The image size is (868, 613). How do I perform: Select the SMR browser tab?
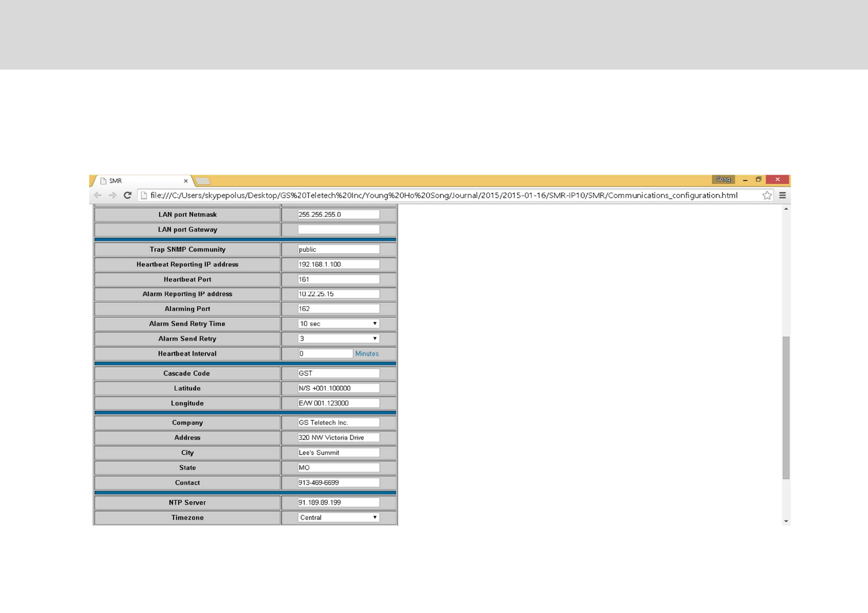tap(142, 181)
